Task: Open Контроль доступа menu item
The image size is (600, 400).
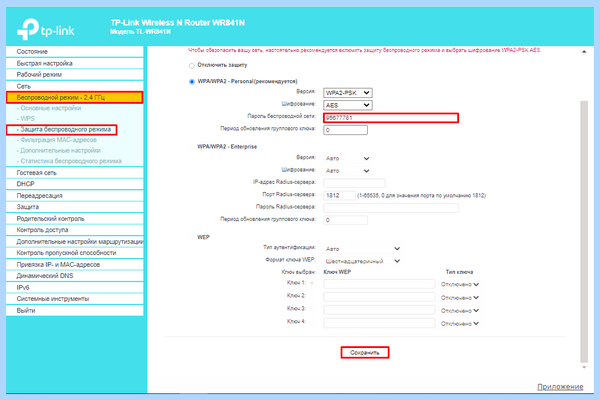Action: tap(75, 230)
